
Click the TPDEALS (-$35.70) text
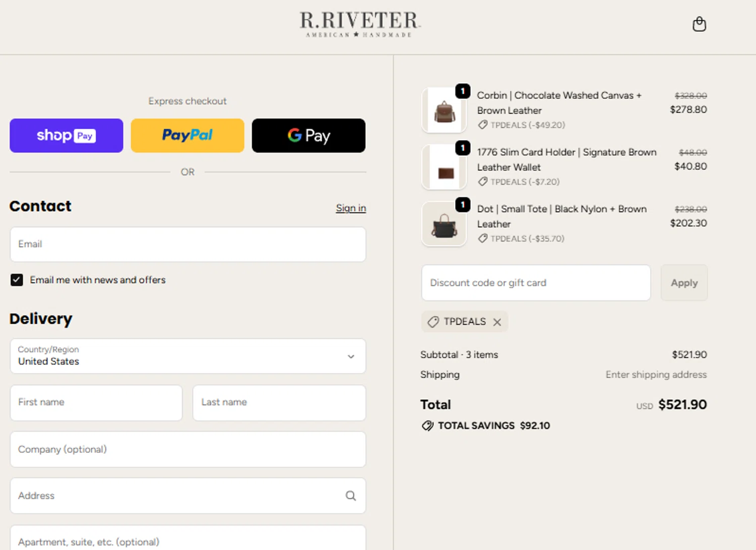(x=527, y=238)
